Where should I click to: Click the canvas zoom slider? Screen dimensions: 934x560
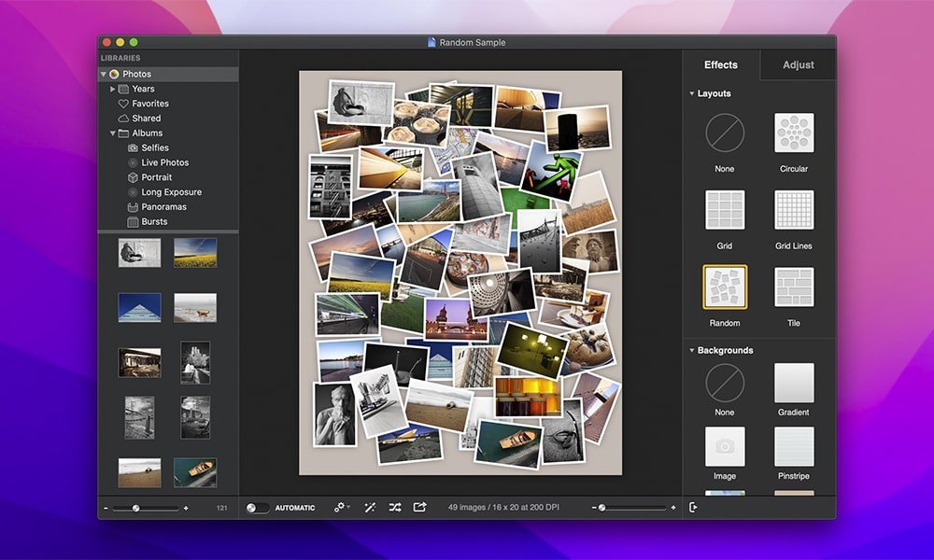pyautogui.click(x=634, y=508)
